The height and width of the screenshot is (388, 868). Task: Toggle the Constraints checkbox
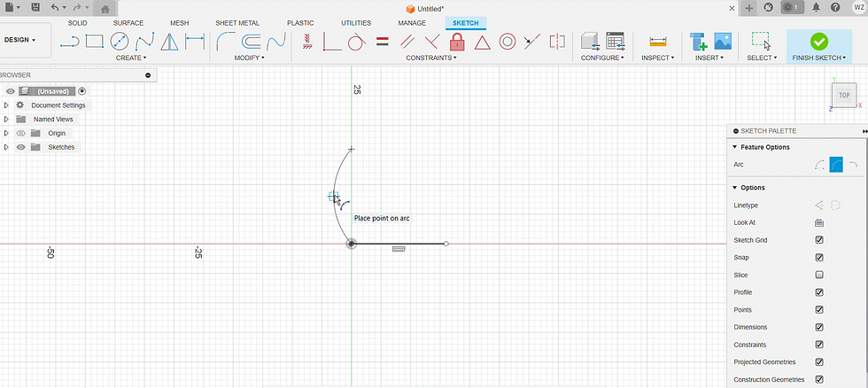(x=819, y=345)
